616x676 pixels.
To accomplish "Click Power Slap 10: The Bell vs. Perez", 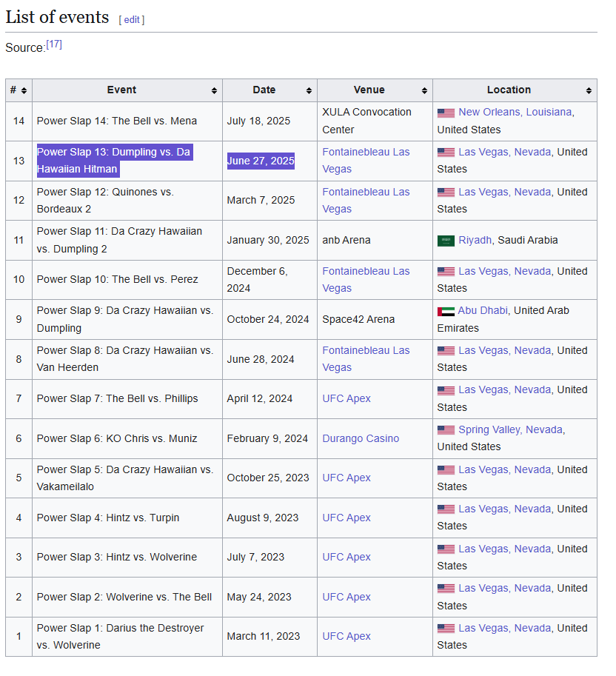I will 117,280.
